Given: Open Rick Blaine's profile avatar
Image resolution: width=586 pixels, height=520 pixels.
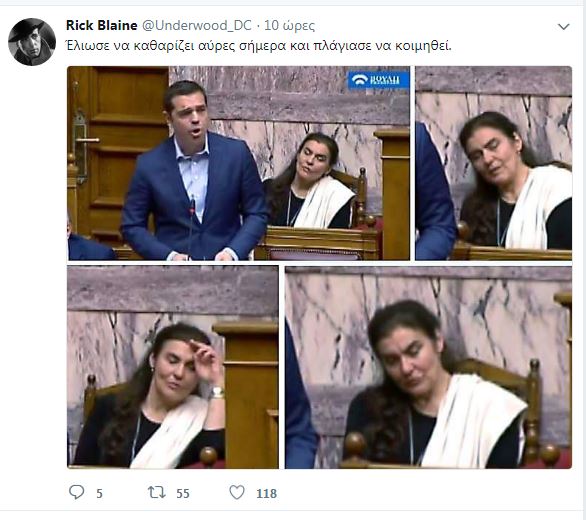Looking at the screenshot, I should (x=32, y=42).
